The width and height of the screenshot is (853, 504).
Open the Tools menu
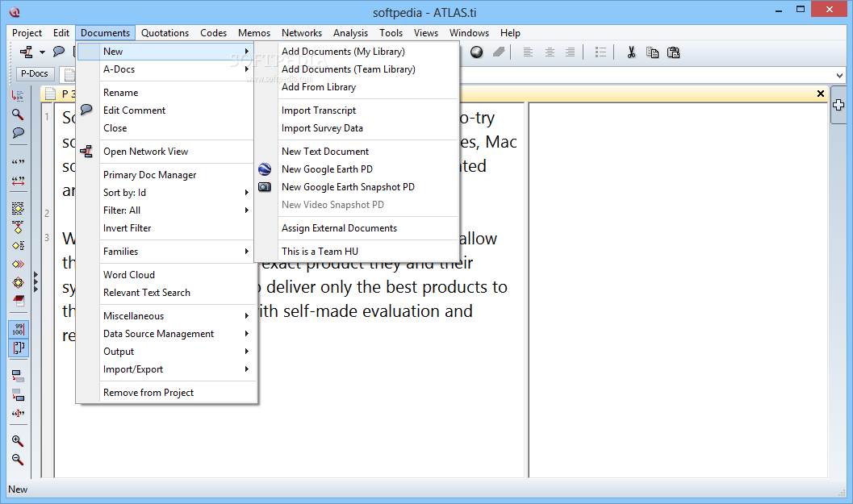(x=391, y=32)
